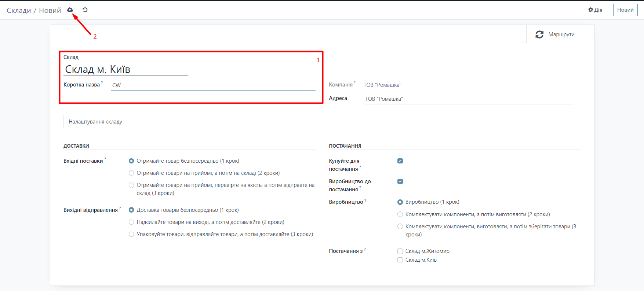Image resolution: width=644 pixels, height=291 pixels.
Task: Open the Дія gear menu
Action: click(x=595, y=10)
